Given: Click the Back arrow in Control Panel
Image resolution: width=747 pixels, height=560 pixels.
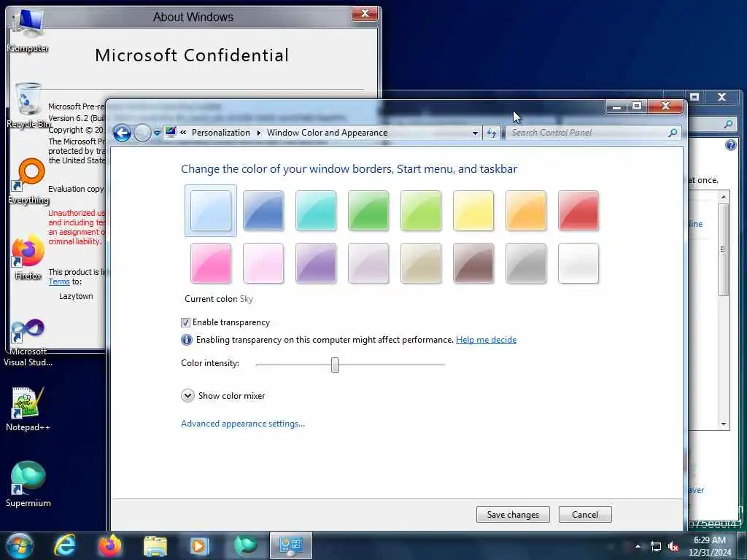Looking at the screenshot, I should point(122,133).
